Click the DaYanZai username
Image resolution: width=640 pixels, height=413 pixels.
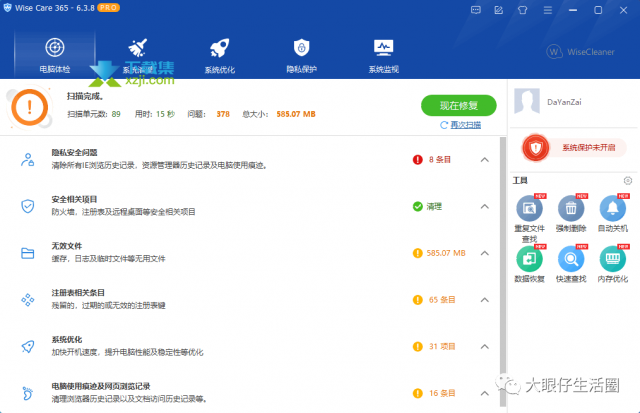click(x=564, y=102)
